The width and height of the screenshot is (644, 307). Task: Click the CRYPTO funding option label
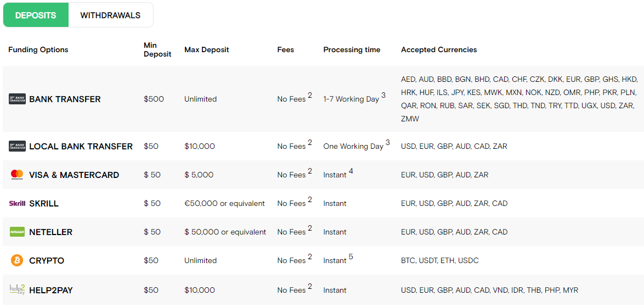[47, 260]
